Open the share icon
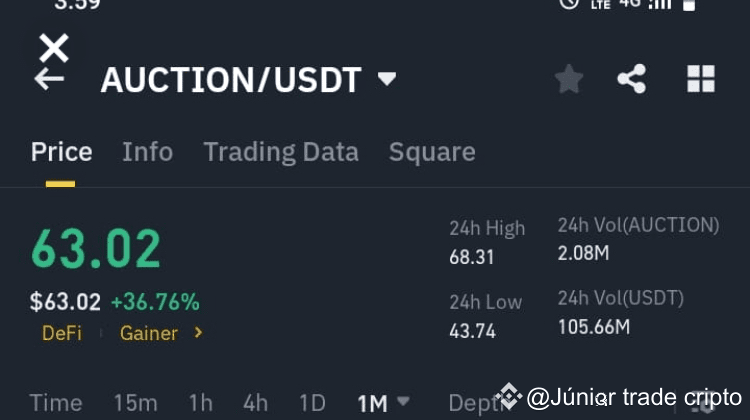 pos(631,79)
